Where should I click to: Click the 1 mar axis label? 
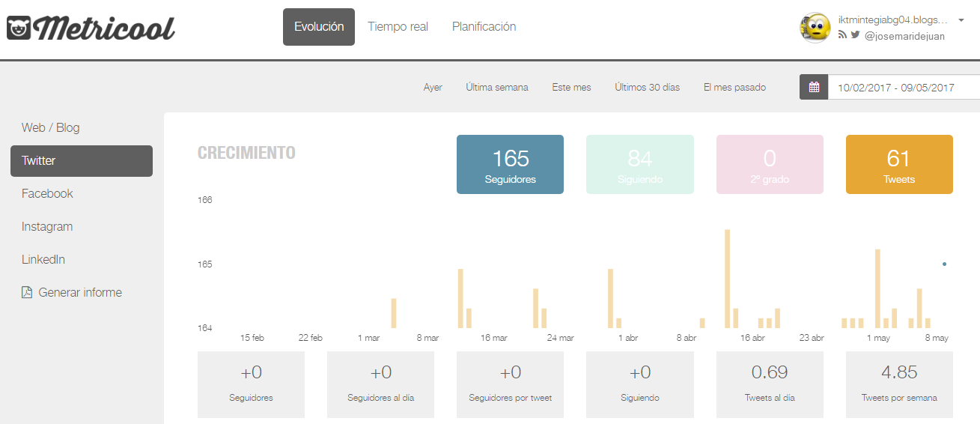point(369,338)
